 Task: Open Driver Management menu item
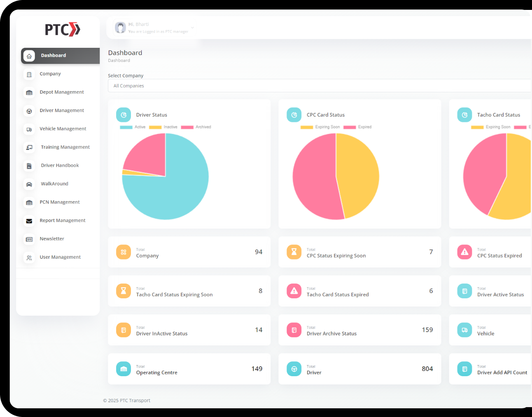tap(62, 110)
